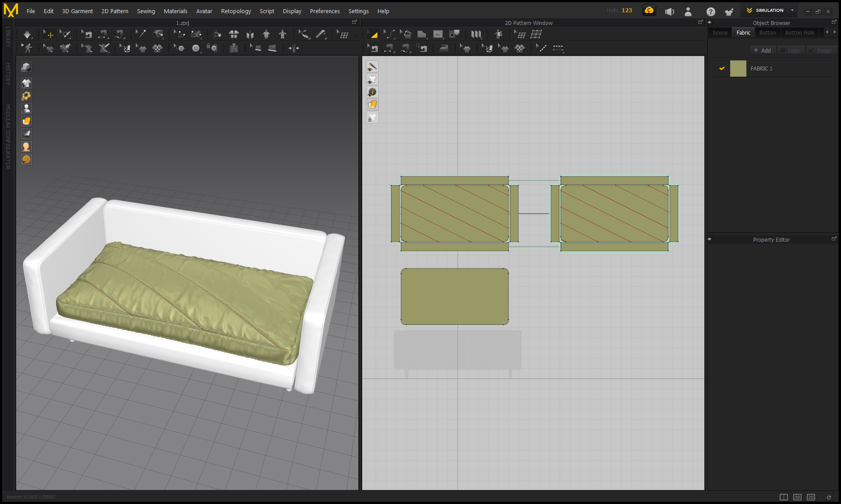Click the Zipper tool icon
The height and width of the screenshot is (504, 841).
click(234, 48)
